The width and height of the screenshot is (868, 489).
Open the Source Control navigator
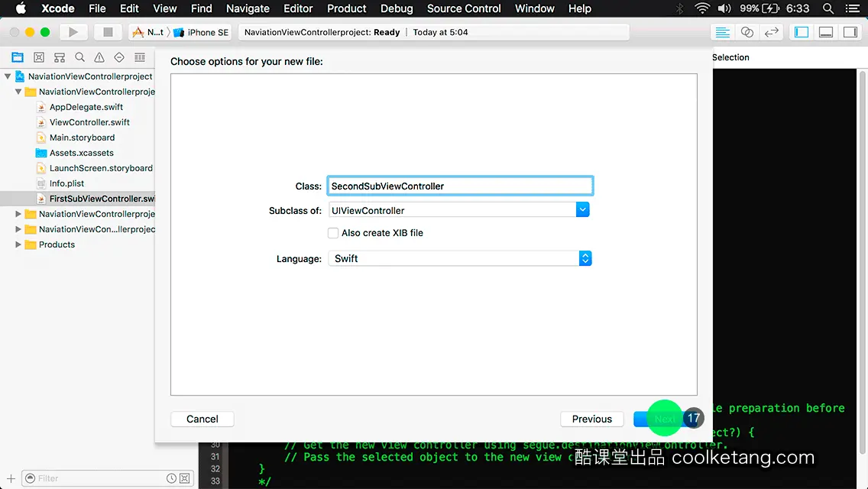pos(39,57)
